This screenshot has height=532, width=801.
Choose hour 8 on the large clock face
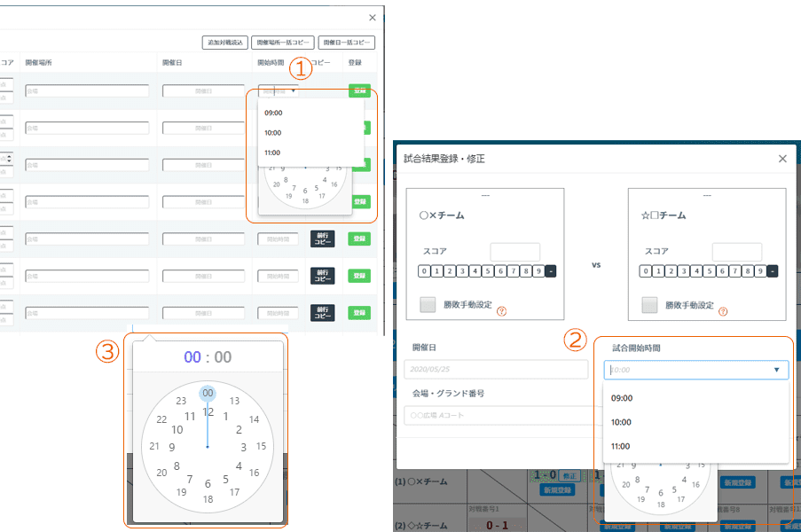177,465
